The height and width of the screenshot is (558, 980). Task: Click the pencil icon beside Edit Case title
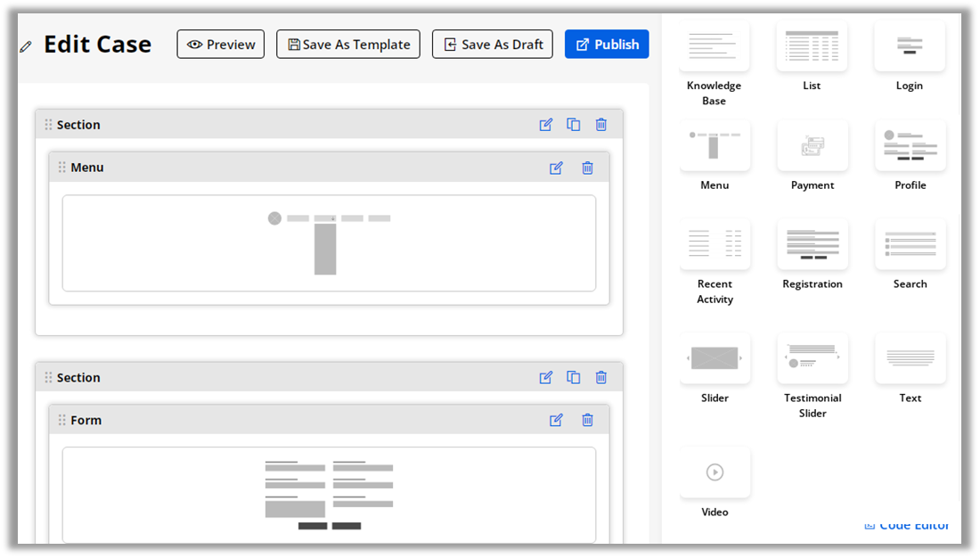pos(26,46)
